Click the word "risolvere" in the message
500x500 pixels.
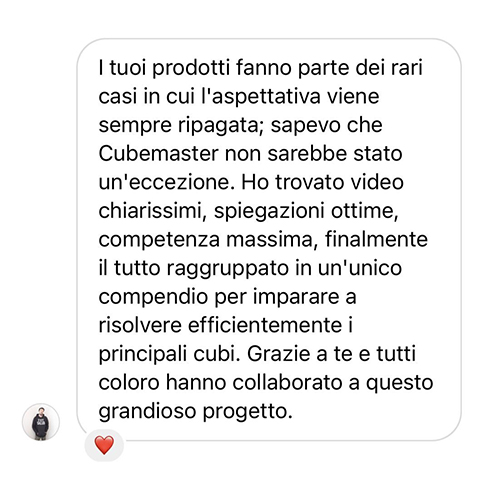click(140, 325)
